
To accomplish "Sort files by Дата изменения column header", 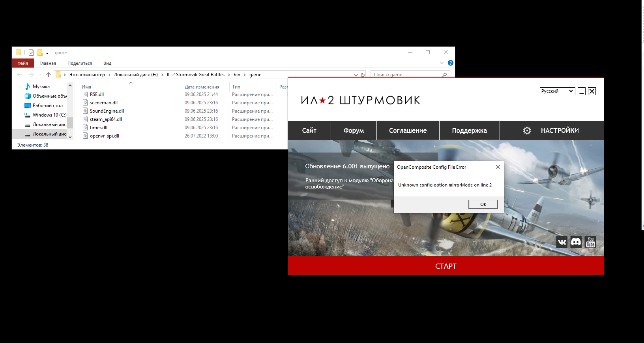I will tap(202, 87).
